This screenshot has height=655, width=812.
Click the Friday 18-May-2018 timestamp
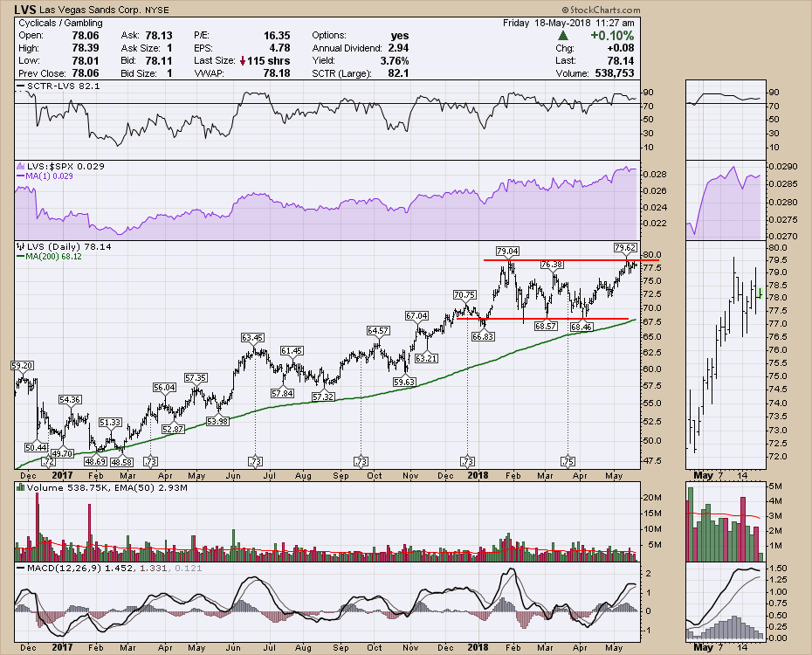coord(568,23)
